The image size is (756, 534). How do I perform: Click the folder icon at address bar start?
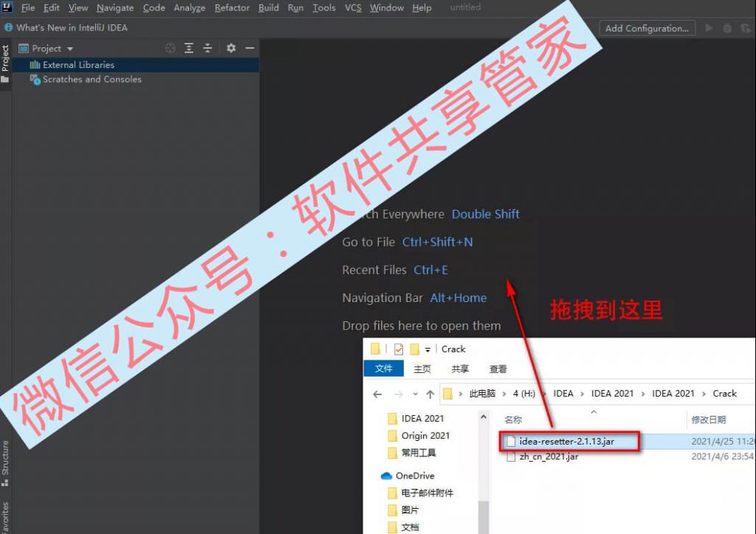448,394
